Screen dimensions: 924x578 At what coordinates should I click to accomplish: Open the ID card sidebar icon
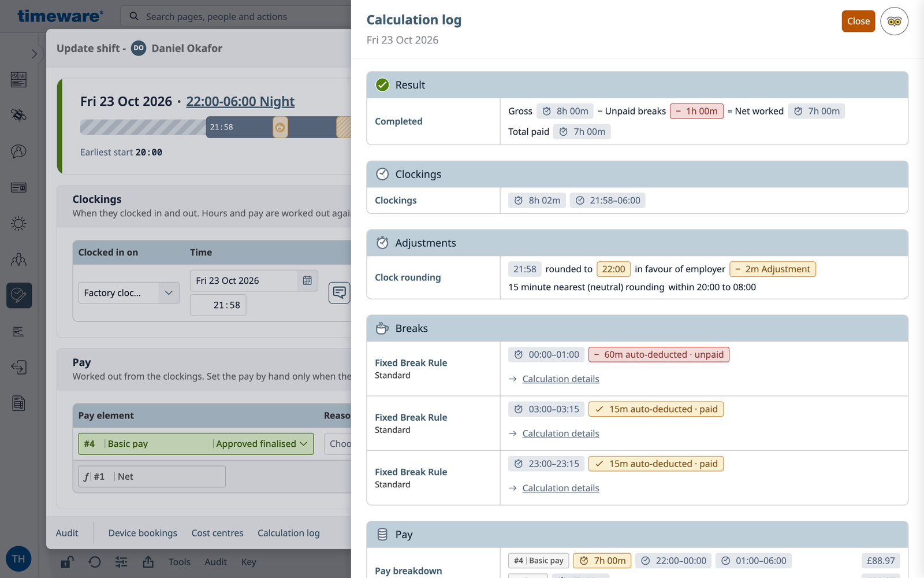[18, 187]
